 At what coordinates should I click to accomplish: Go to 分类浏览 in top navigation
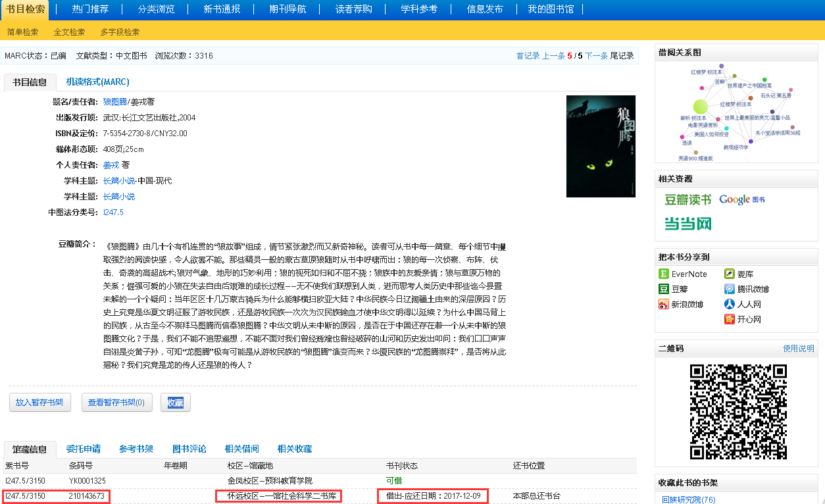coord(156,9)
